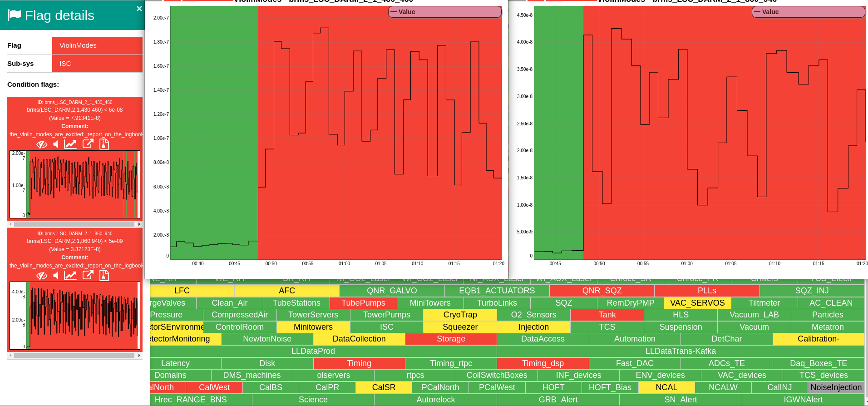Open the yellow Squeezer cell
Screen dimensions: 868x406
(x=460, y=327)
